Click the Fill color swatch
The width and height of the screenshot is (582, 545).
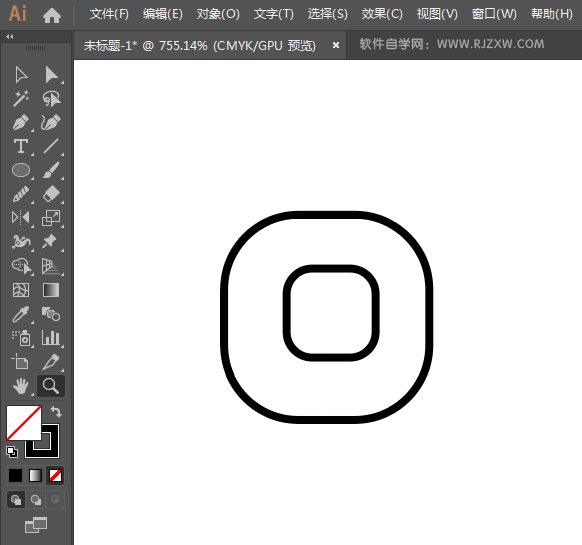[23, 423]
